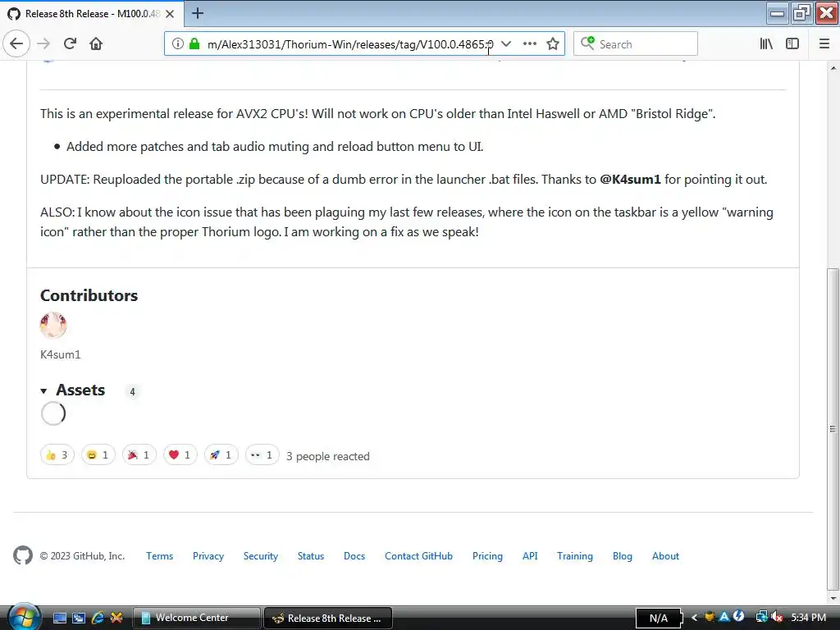840x630 pixels.
Task: Click the blue lightning-bolt tray icon
Action: tap(739, 617)
